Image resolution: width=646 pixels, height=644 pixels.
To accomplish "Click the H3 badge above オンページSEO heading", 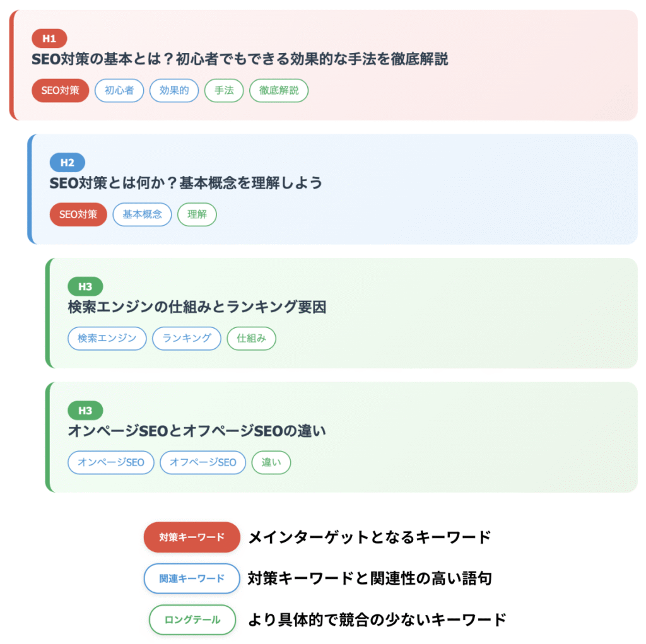I will click(x=85, y=411).
